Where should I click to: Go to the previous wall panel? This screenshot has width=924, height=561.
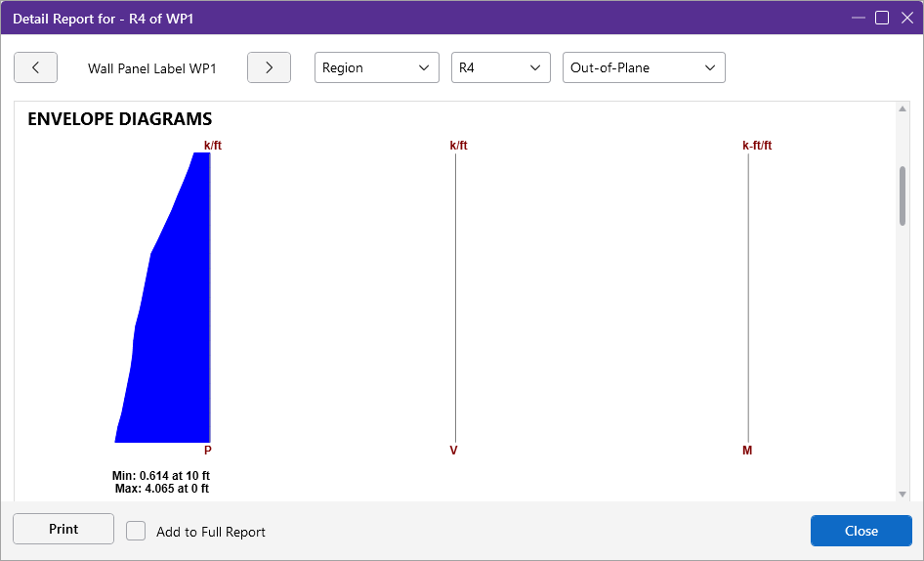click(x=35, y=67)
